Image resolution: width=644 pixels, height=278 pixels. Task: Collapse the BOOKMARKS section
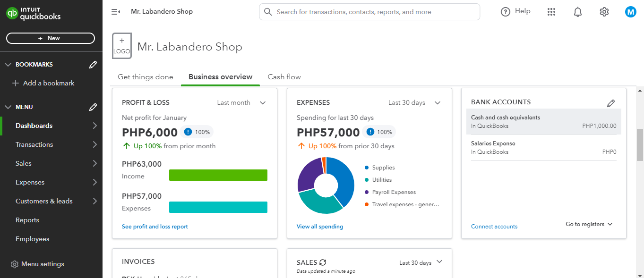8,65
